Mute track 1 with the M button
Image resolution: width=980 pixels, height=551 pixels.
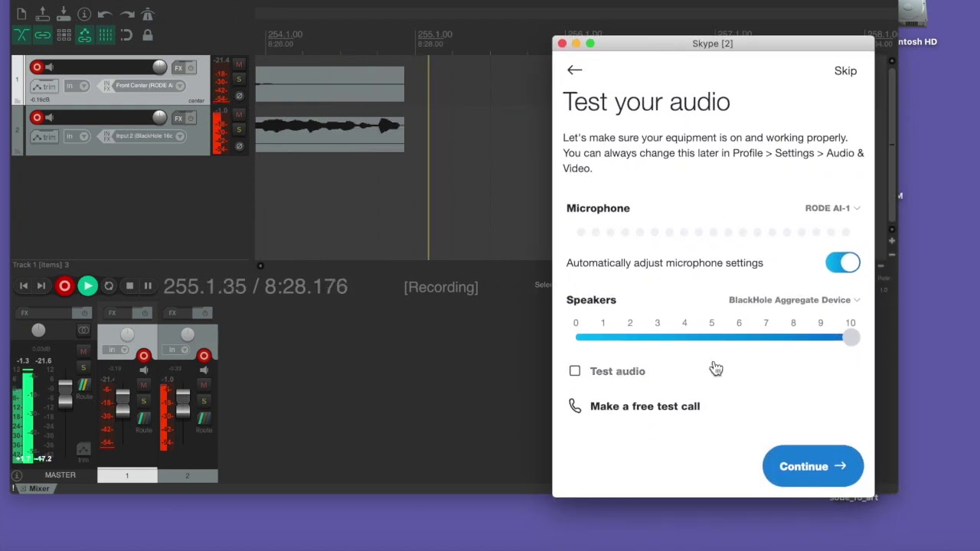coord(239,64)
